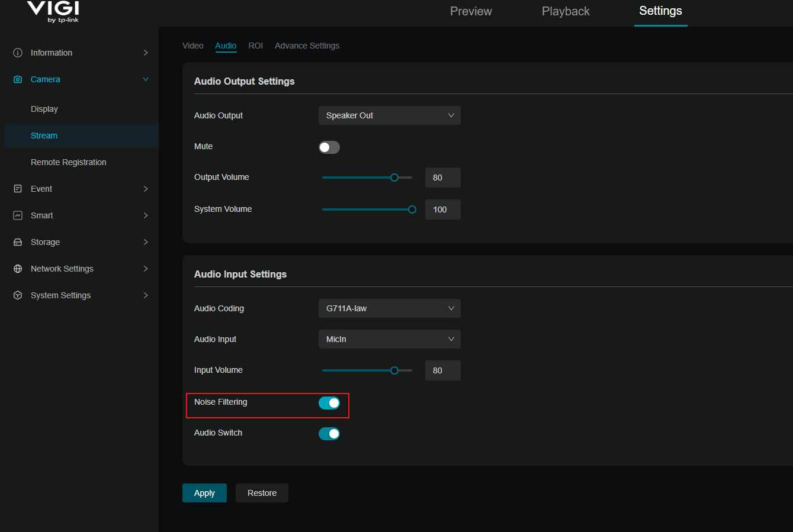The image size is (793, 532).
Task: Click the Audio Input Settings heading
Action: (240, 274)
